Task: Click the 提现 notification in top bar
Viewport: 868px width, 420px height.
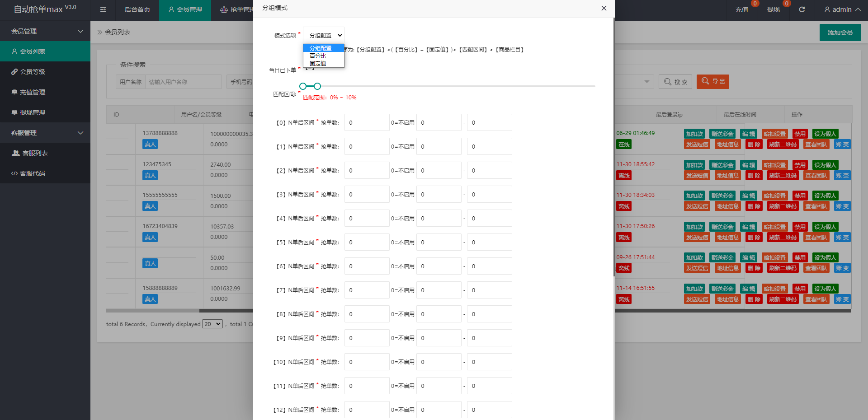Action: [x=773, y=9]
